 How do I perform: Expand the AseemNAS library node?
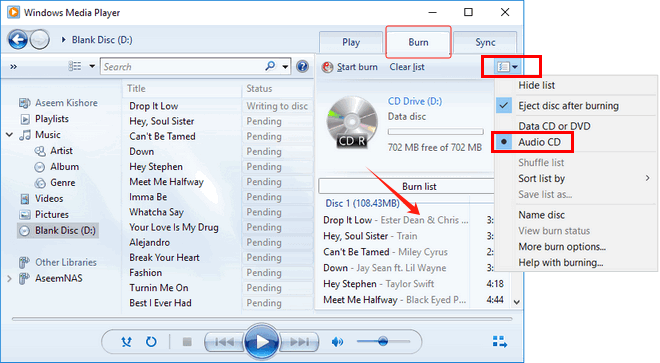coord(9,278)
